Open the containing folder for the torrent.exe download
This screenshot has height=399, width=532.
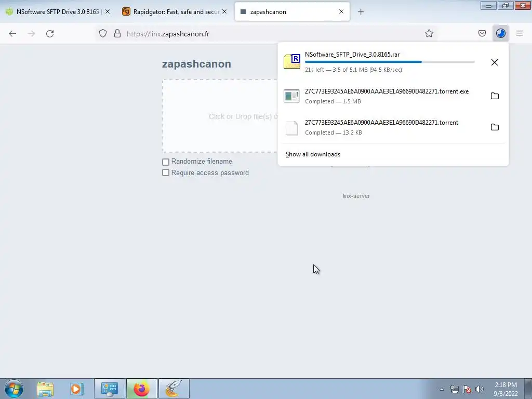(x=495, y=96)
